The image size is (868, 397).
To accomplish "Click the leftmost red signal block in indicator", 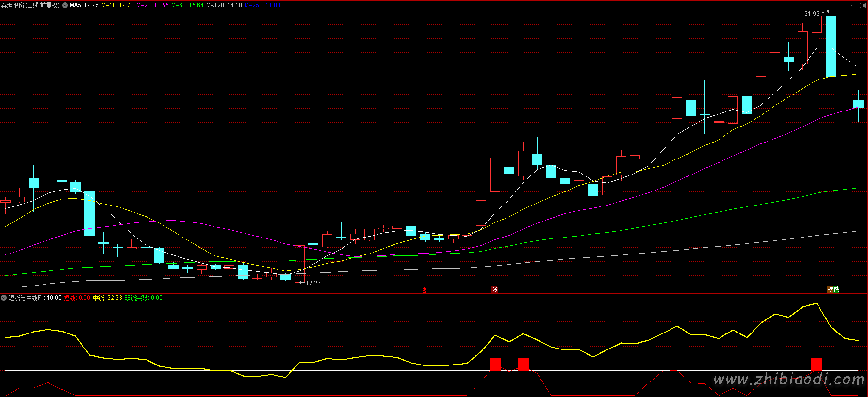I will click(x=495, y=365).
